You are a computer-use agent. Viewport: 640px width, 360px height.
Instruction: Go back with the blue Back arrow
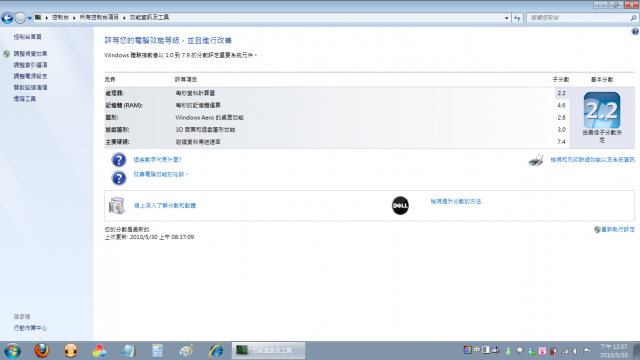[x=7, y=18]
